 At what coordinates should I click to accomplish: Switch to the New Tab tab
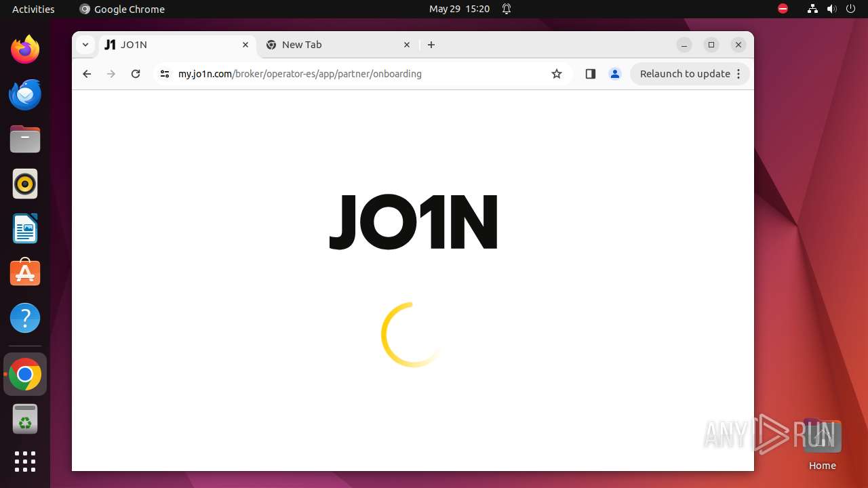[339, 45]
